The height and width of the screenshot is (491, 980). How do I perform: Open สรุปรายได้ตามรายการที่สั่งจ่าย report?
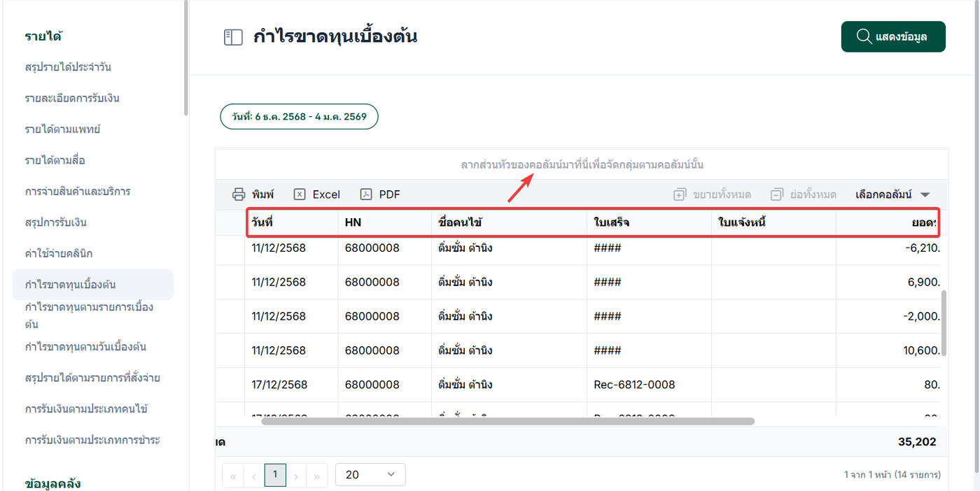tap(92, 378)
